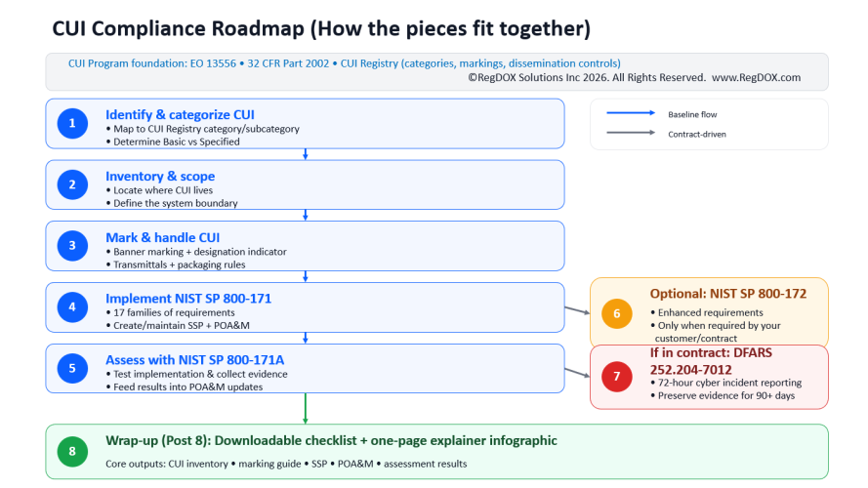Click the 'Baseline flow' legend label
The height and width of the screenshot is (488, 868).
coord(692,114)
